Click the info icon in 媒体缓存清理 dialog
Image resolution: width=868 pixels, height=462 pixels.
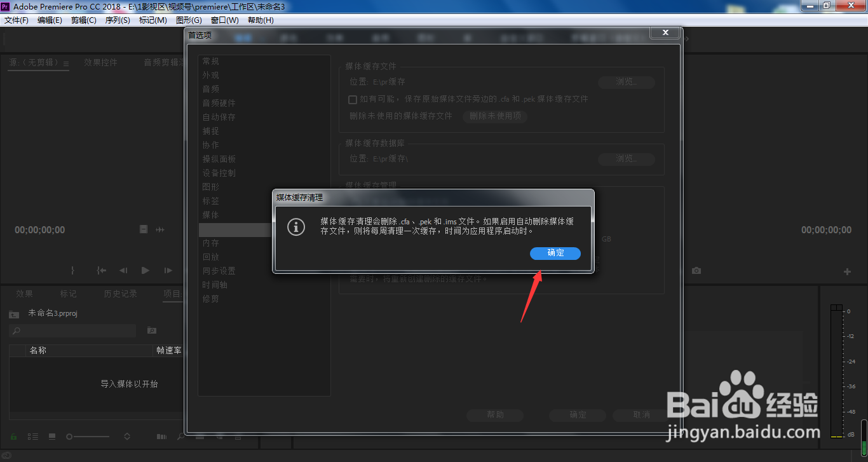click(296, 227)
